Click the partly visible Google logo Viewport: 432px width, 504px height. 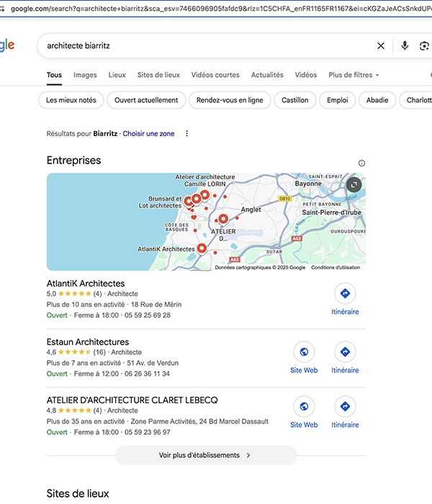7,45
